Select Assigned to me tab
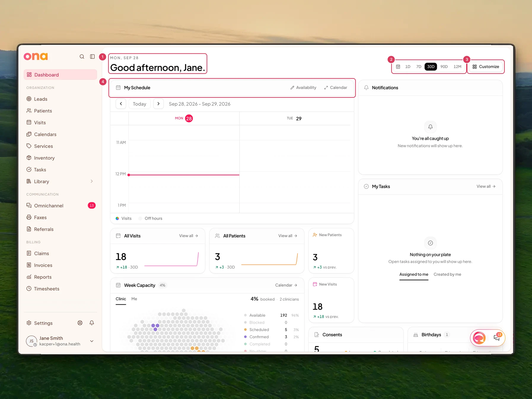 (x=414, y=274)
